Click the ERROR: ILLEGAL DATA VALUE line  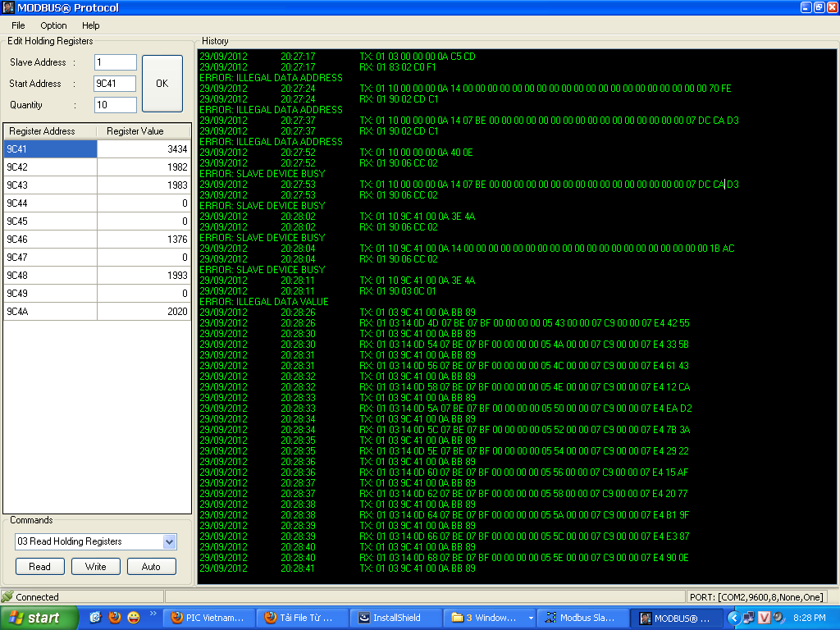click(x=263, y=302)
